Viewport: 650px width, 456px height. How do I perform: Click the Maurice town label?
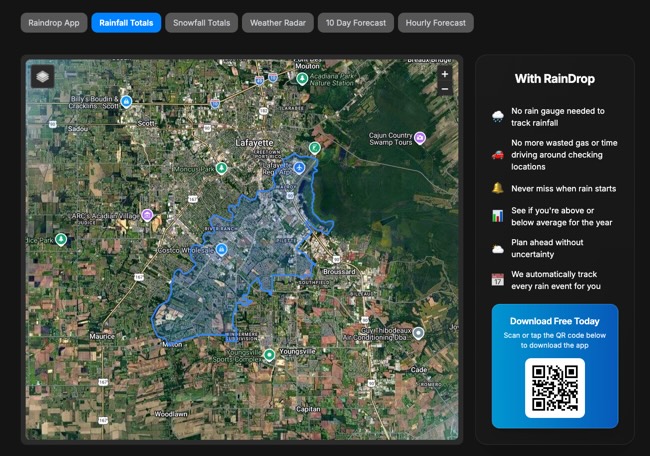(x=102, y=336)
